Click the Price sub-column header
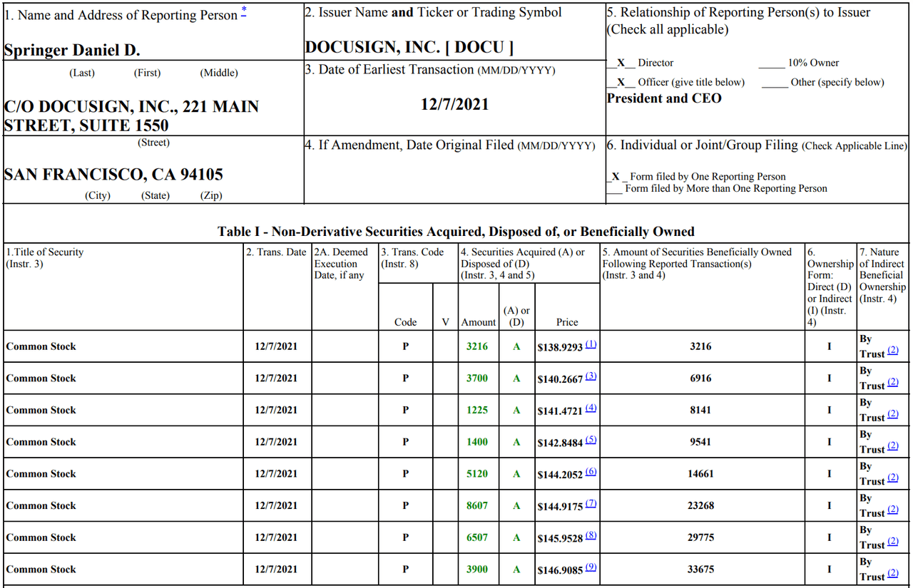 [x=567, y=322]
